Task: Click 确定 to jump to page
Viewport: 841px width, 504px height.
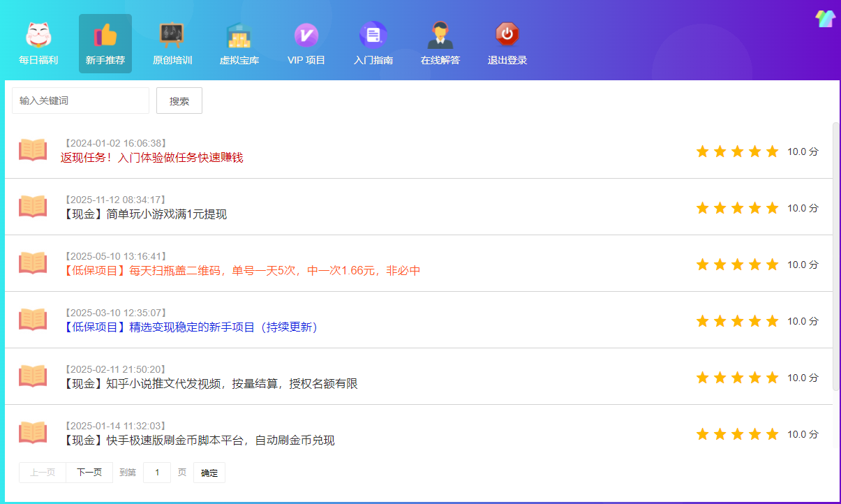Action: click(x=209, y=473)
